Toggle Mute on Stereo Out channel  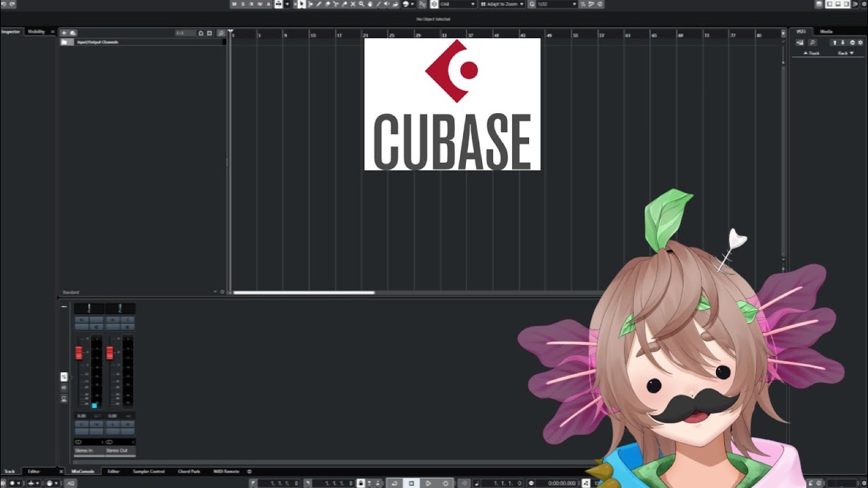[113, 320]
